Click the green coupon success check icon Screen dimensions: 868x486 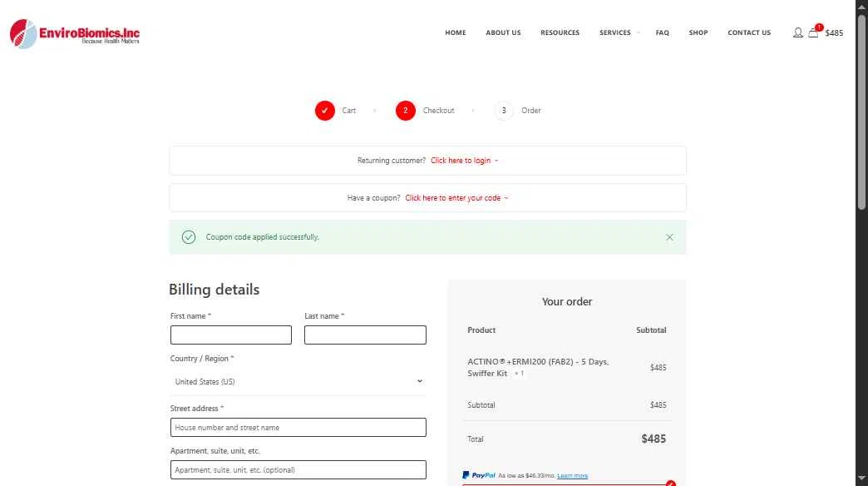pyautogui.click(x=189, y=237)
